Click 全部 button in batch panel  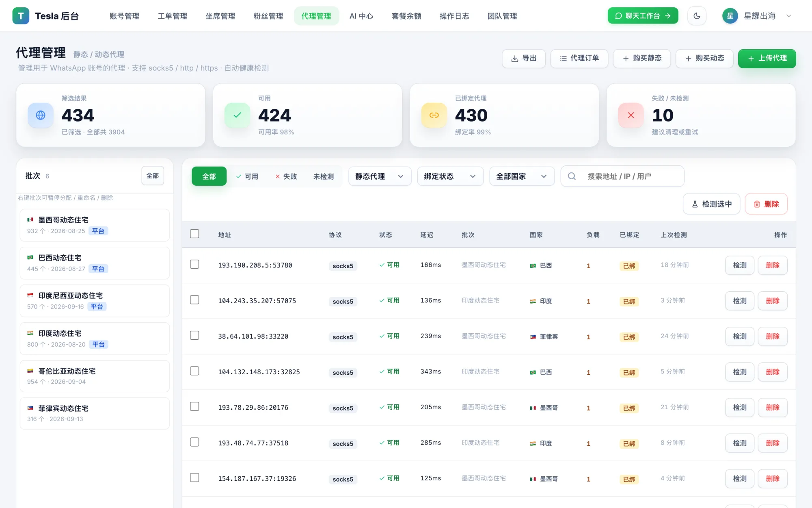pos(153,176)
